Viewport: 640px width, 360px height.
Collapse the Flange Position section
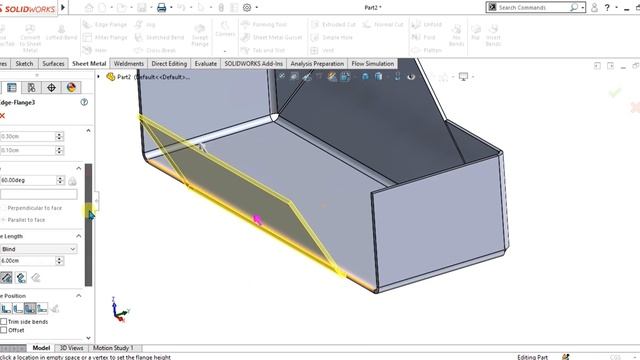(79, 296)
